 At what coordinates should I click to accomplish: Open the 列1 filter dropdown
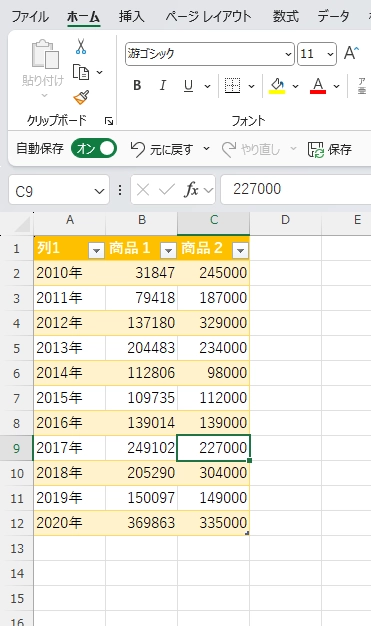pyautogui.click(x=96, y=250)
